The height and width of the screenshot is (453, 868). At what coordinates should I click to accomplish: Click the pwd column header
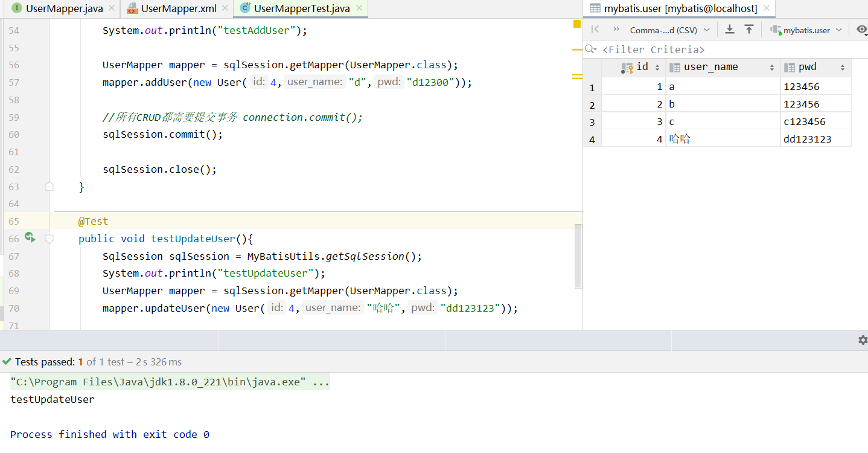click(x=816, y=67)
